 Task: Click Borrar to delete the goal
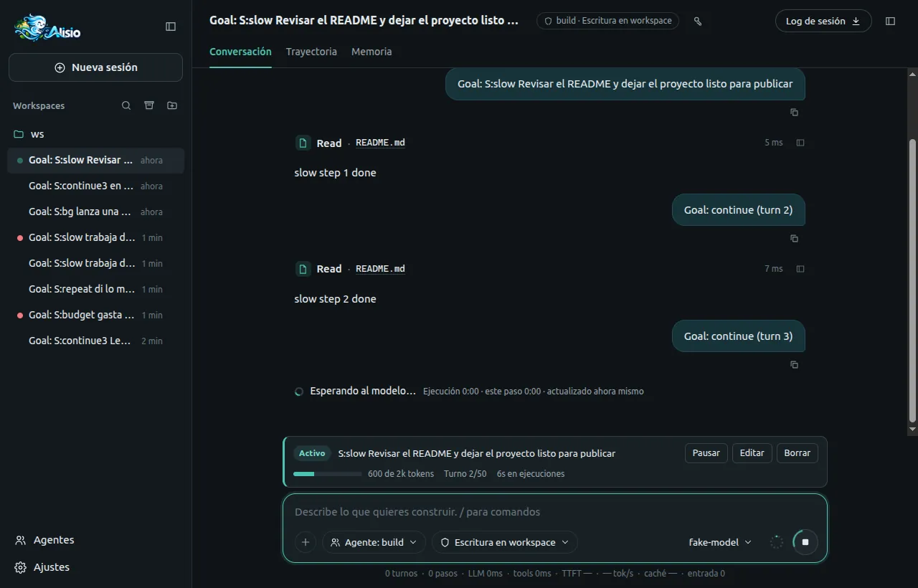(797, 453)
